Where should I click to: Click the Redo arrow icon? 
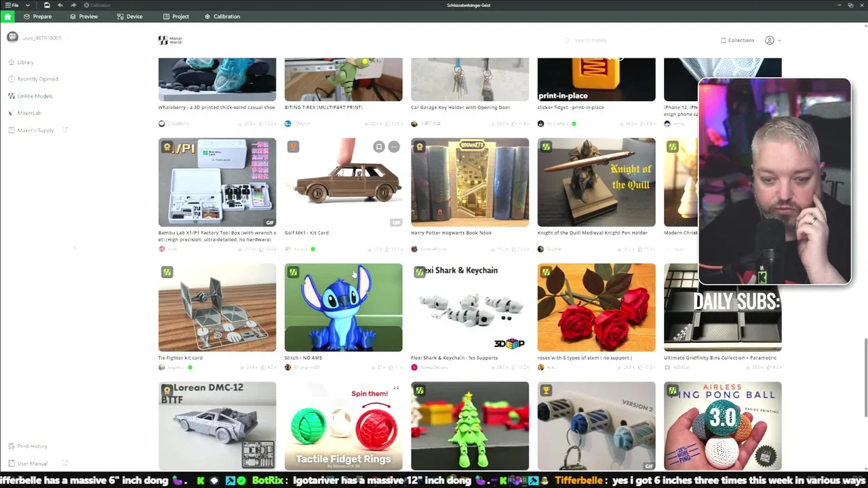pyautogui.click(x=73, y=5)
